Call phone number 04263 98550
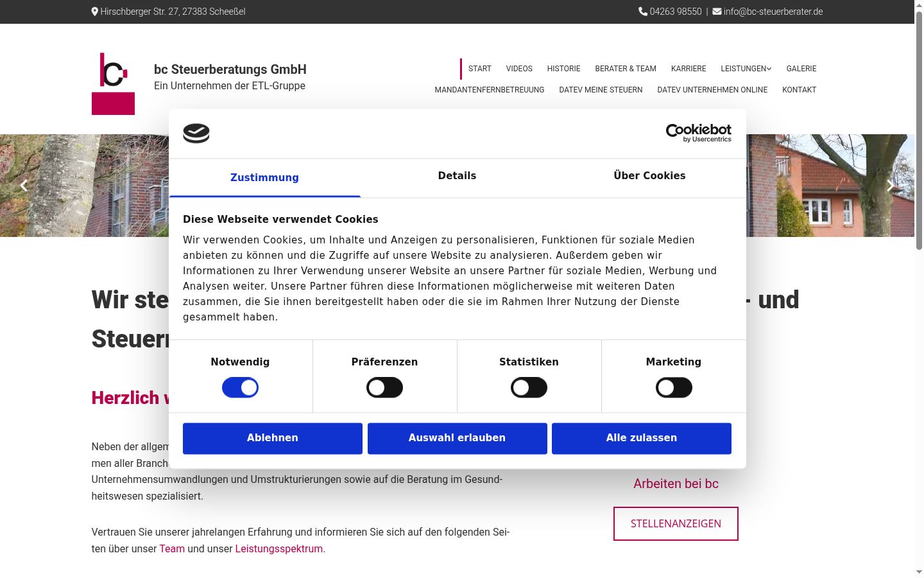This screenshot has width=924, height=578. click(676, 12)
